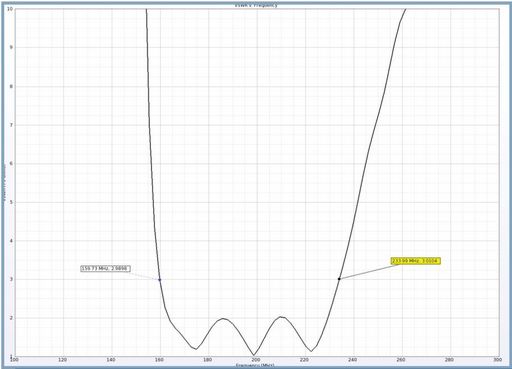The width and height of the screenshot is (512, 369).
Task: Click the 10 tick label on y-axis
Action: pos(10,9)
